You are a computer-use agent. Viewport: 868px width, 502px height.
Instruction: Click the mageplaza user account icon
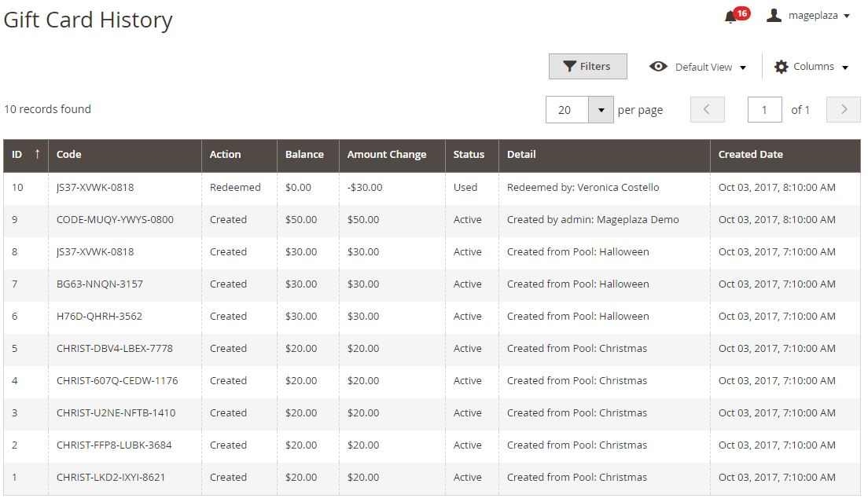(774, 16)
